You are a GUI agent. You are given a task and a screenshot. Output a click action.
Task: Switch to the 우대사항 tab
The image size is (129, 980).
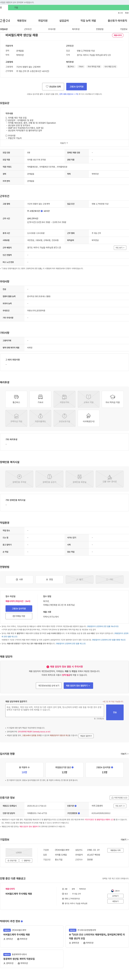tap(52, 29)
